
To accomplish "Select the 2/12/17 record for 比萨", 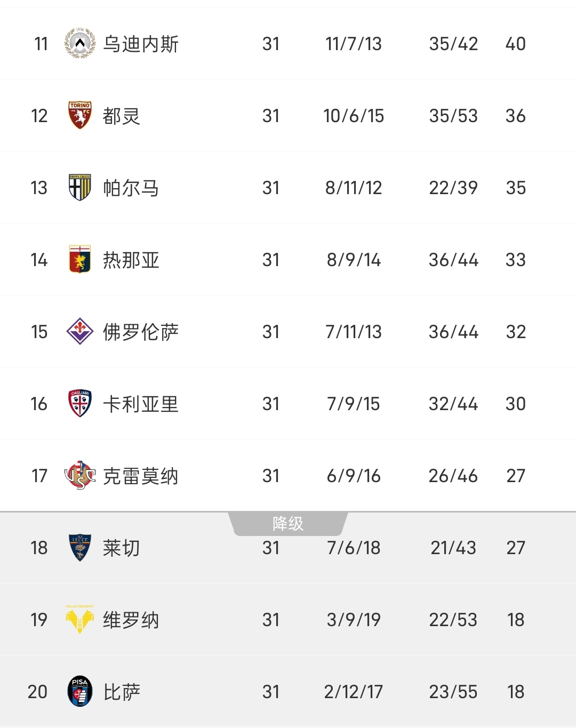I will click(354, 692).
